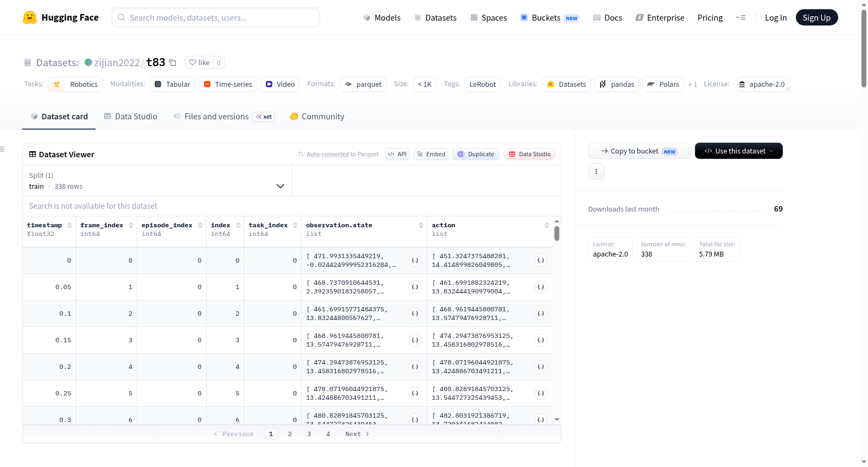868x467 pixels.
Task: Expand the action cell in timestamp 0.05 row
Action: [x=541, y=287]
